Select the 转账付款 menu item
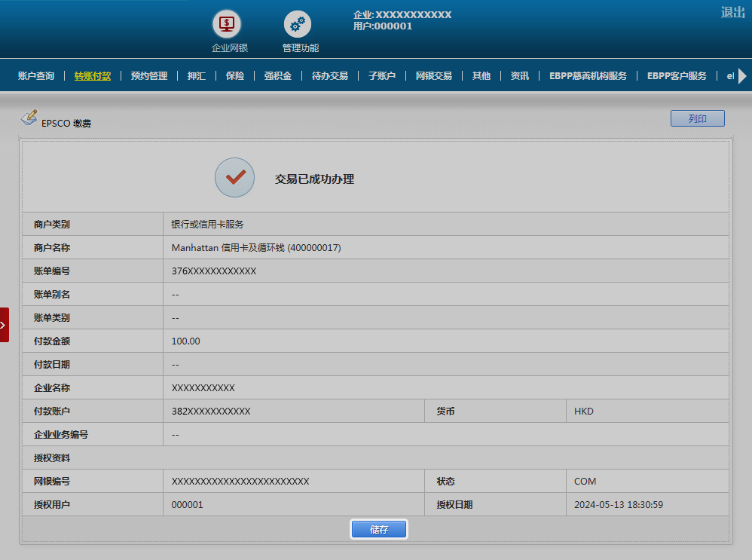The height and width of the screenshot is (560, 752). pyautogui.click(x=93, y=76)
